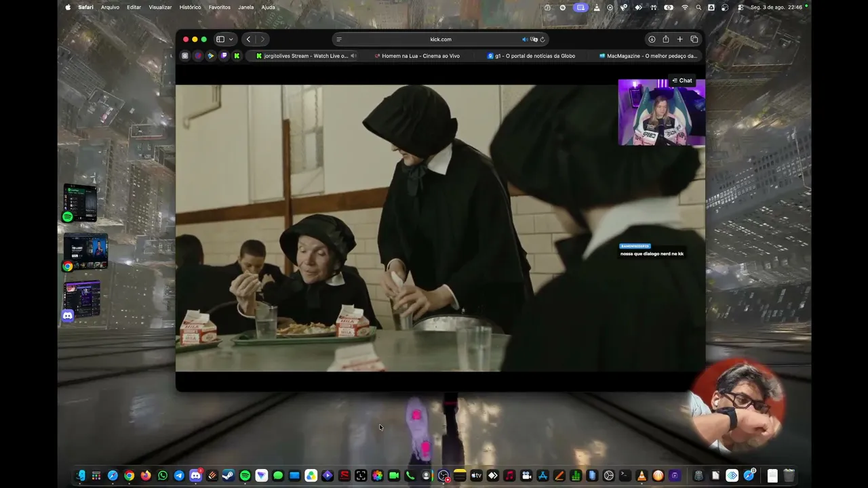Show Safari tab overview

[694, 39]
